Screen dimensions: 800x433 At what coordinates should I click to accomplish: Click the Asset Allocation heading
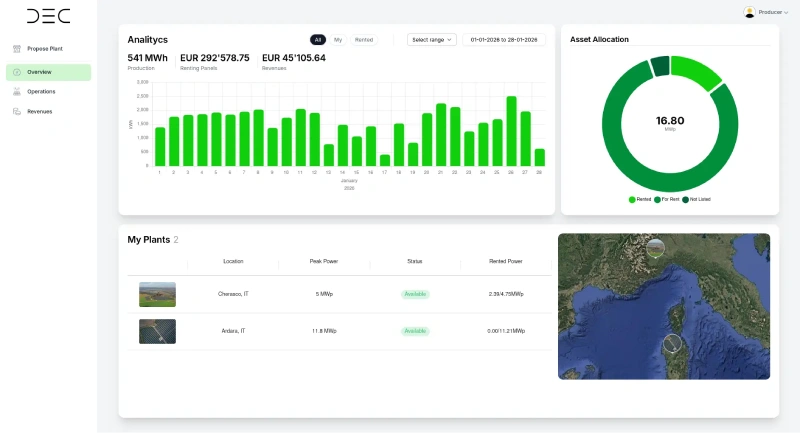click(599, 39)
